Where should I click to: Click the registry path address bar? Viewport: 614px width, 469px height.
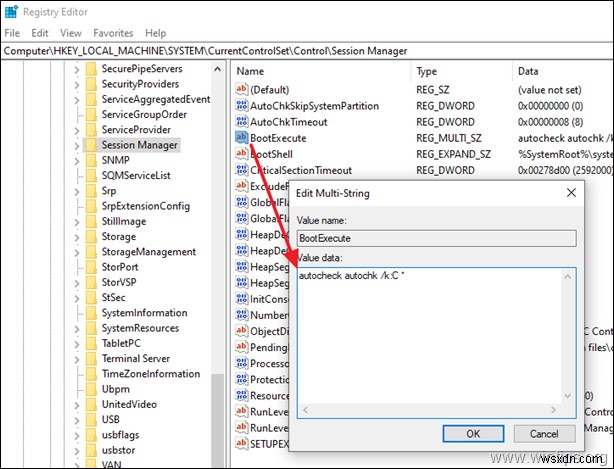pos(307,51)
